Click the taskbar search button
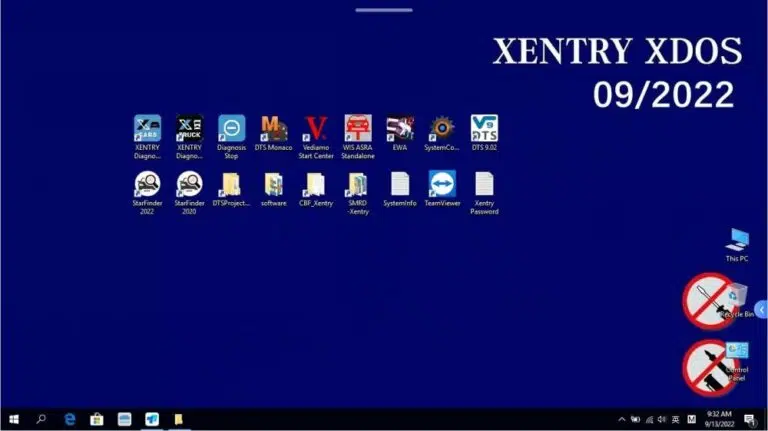This screenshot has height=431, width=768. pyautogui.click(x=41, y=419)
